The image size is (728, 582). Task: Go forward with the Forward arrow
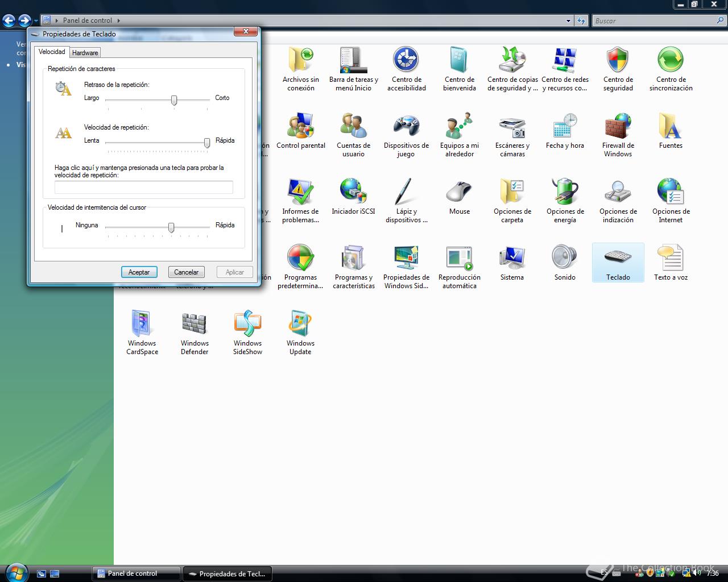pos(24,21)
